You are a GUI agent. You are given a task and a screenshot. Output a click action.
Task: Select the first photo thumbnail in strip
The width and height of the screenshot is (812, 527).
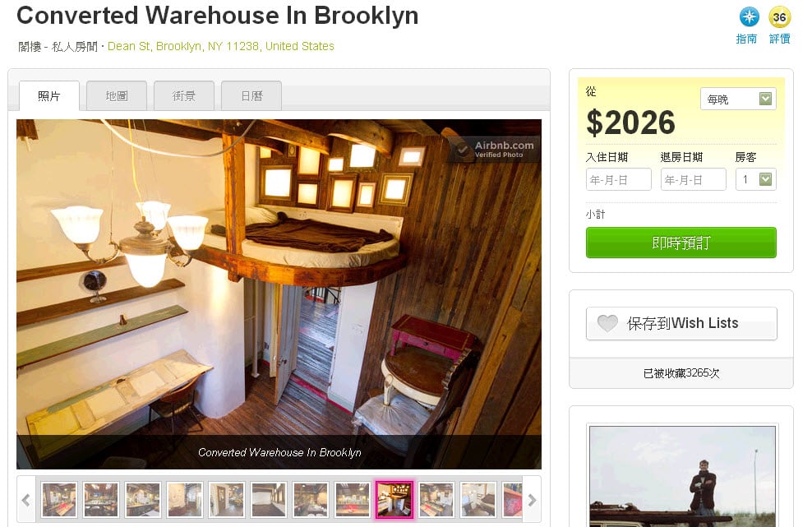click(59, 500)
